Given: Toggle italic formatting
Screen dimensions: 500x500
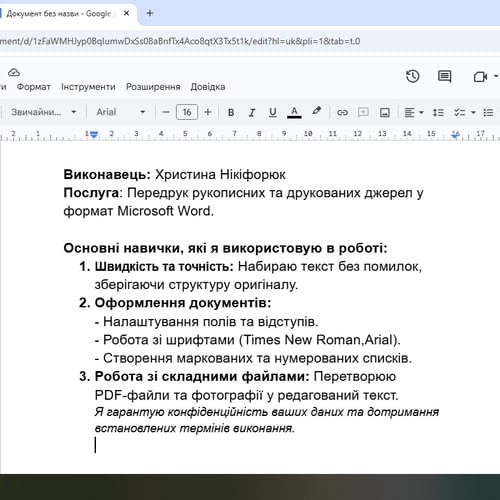Looking at the screenshot, I should coord(252,112).
